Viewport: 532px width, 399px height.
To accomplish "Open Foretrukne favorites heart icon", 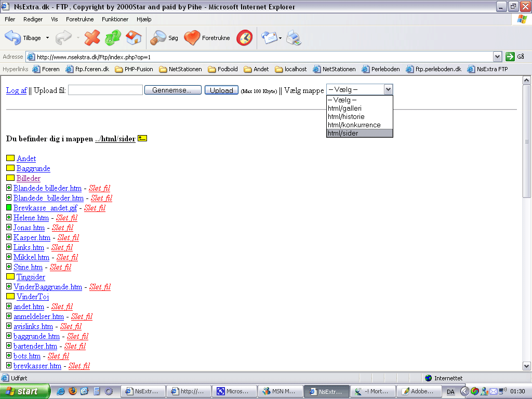I will (192, 38).
